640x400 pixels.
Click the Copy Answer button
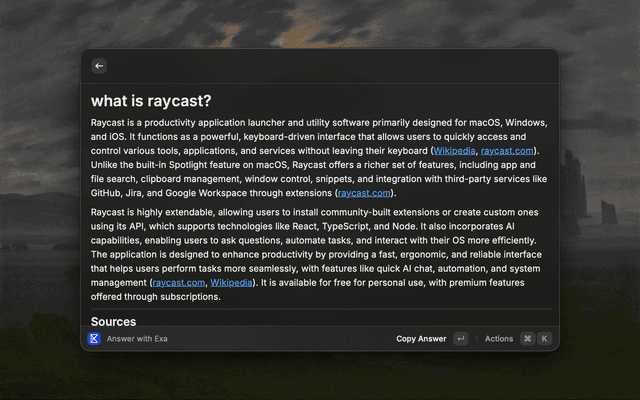pos(421,339)
